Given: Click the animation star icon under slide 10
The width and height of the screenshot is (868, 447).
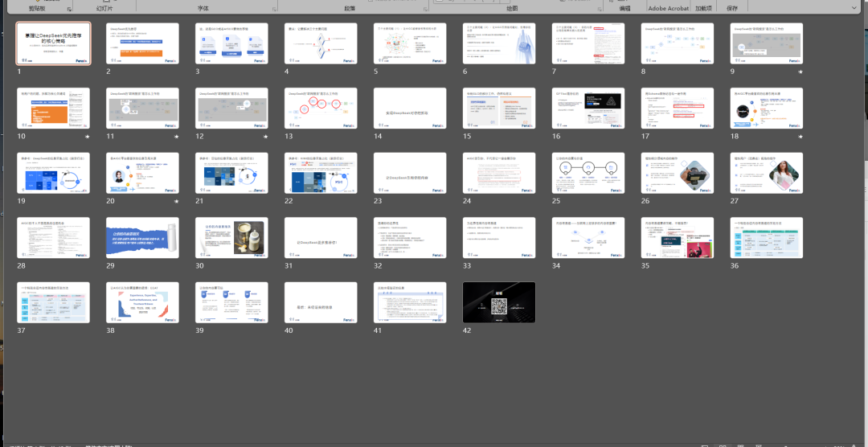Looking at the screenshot, I should tap(87, 137).
